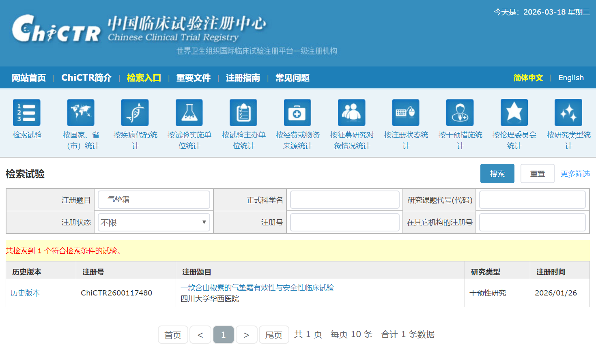Click the 检索试验 list icon

click(x=27, y=113)
